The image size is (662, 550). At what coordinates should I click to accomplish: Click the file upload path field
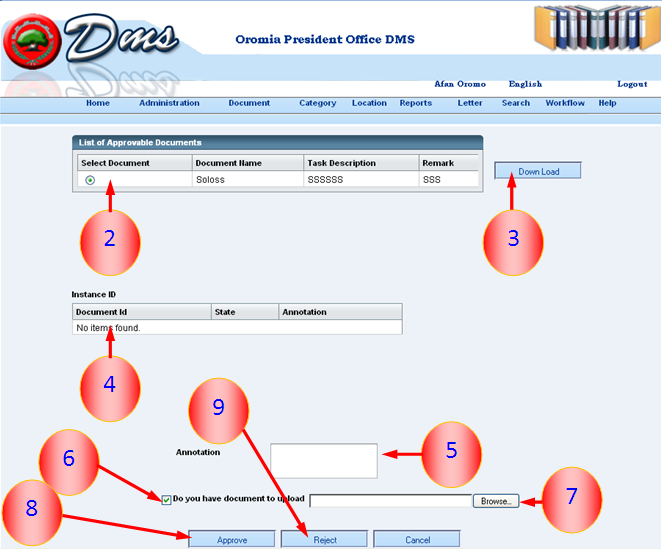point(391,501)
